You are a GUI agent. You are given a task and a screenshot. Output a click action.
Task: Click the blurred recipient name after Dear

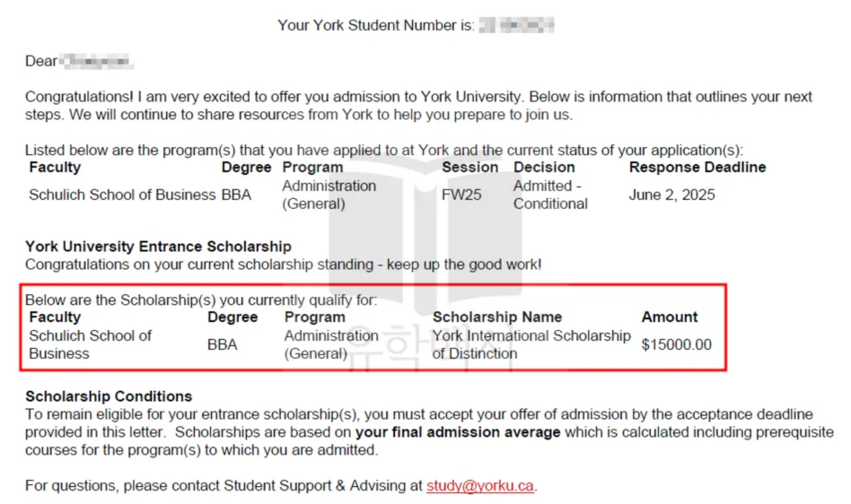click(x=97, y=61)
